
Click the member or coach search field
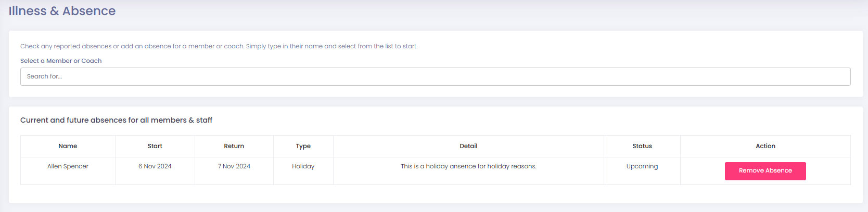point(435,76)
